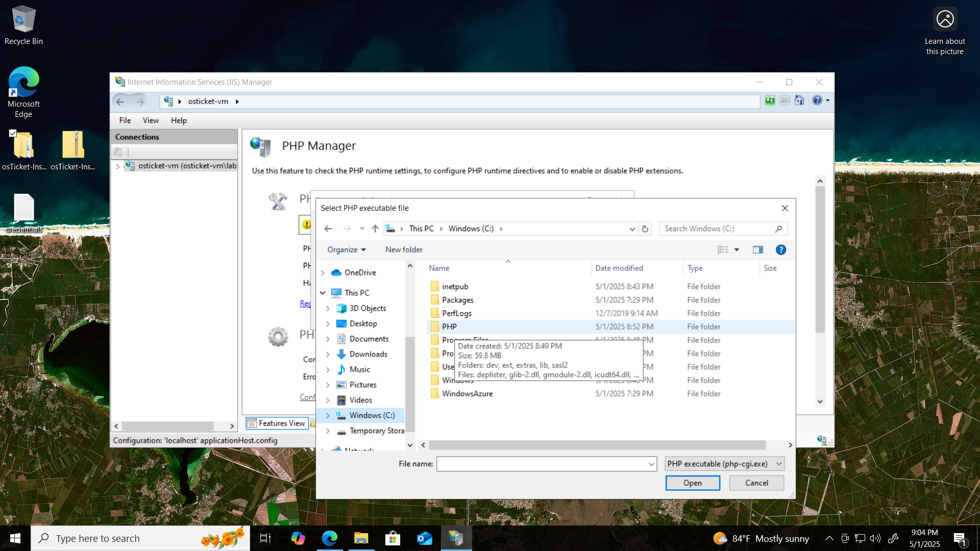Open the Help menu in IIS Manager
Viewport: 980px width, 551px height.
179,120
